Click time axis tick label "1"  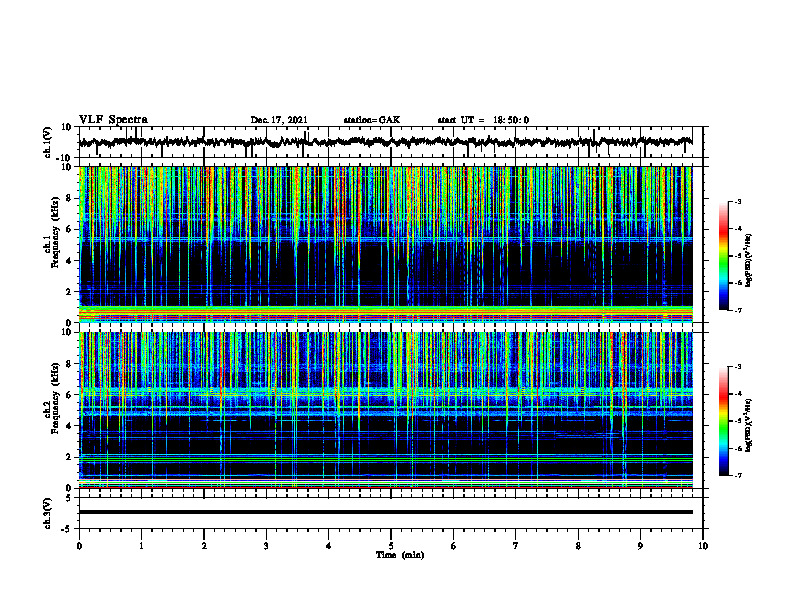pyautogui.click(x=141, y=546)
